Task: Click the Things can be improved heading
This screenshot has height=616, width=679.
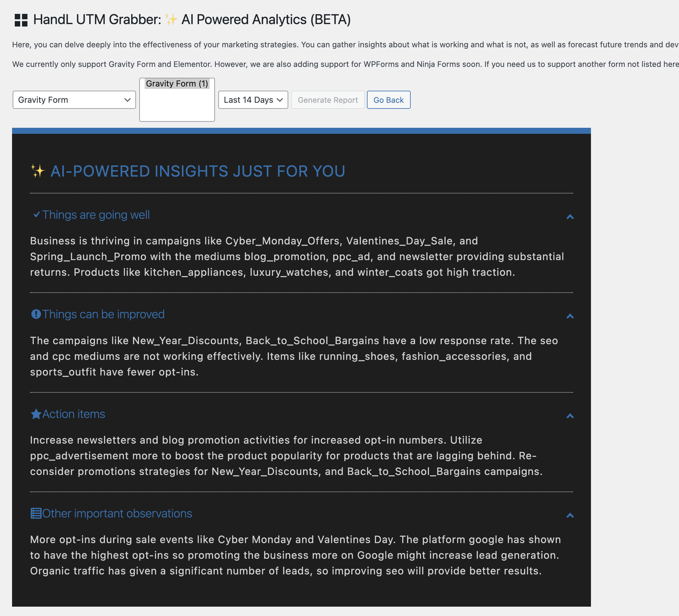Action: pyautogui.click(x=103, y=314)
